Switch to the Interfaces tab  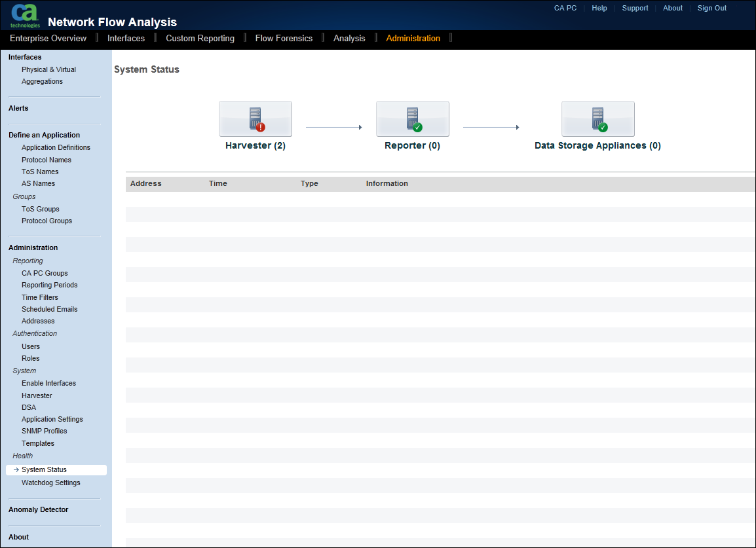click(126, 38)
